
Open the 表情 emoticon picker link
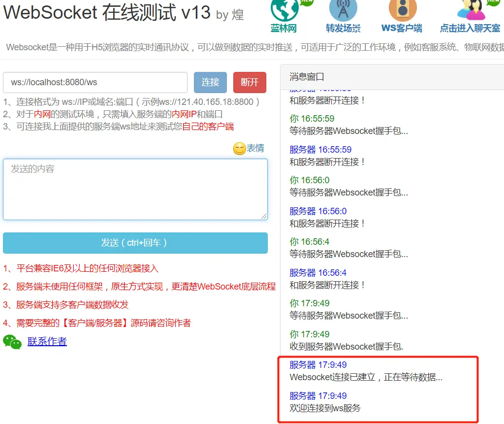pyautogui.click(x=255, y=148)
